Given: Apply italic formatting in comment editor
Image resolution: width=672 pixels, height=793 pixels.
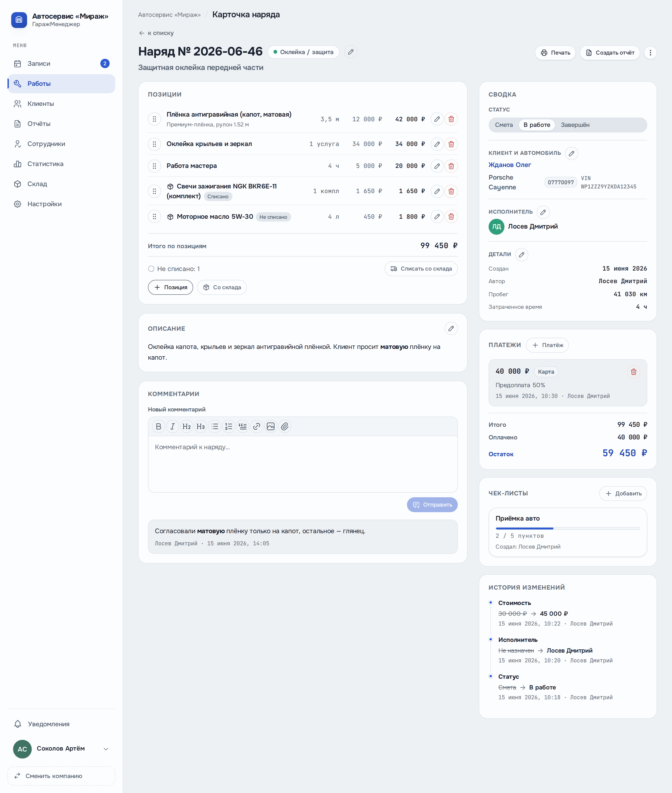Looking at the screenshot, I should [173, 427].
